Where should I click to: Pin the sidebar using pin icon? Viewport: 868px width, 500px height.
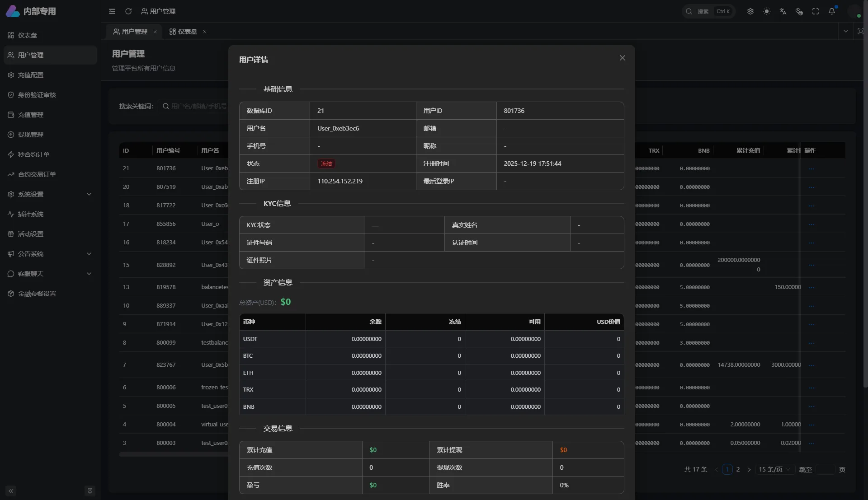[x=90, y=491]
